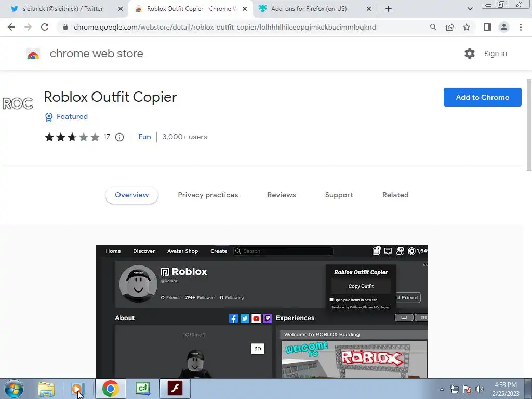Viewport: 532px width, 399px height.
Task: Open the Flash application on taskbar
Action: 175,388
